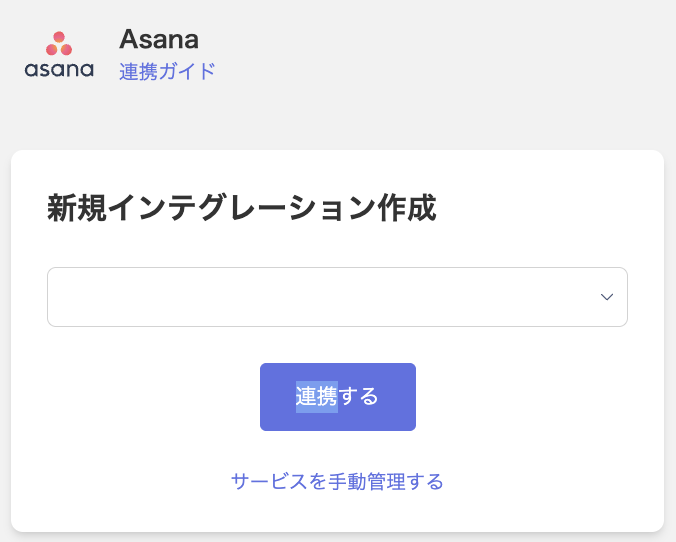
Task: Open the 連携ガイド link
Action: (167, 72)
